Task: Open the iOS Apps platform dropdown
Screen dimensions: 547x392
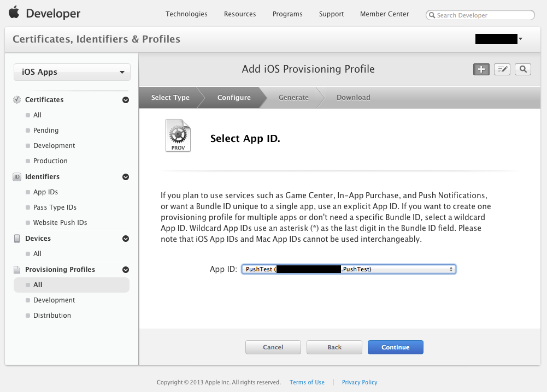Action: click(72, 72)
